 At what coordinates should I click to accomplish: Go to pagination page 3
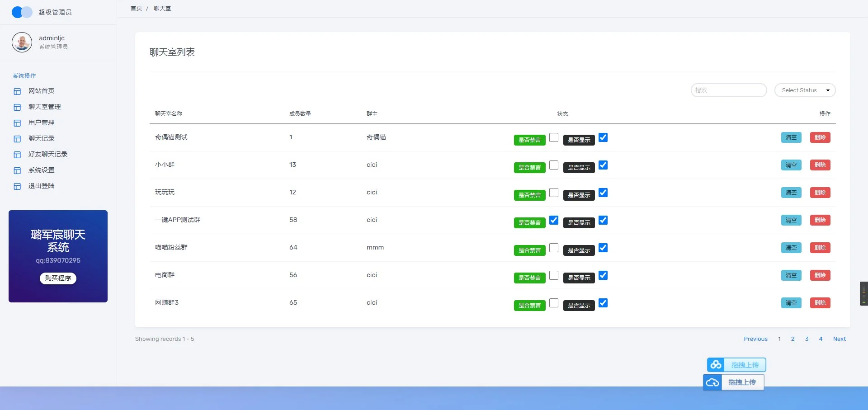(807, 339)
